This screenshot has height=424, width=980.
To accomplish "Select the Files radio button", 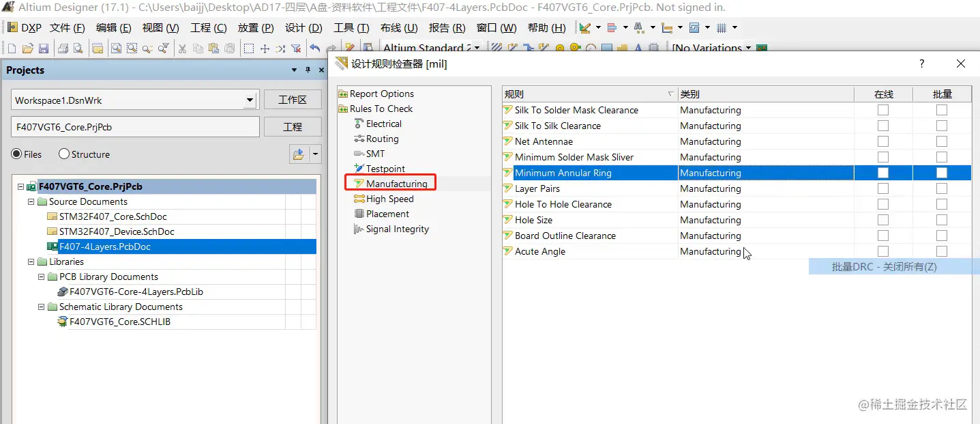I will (16, 154).
